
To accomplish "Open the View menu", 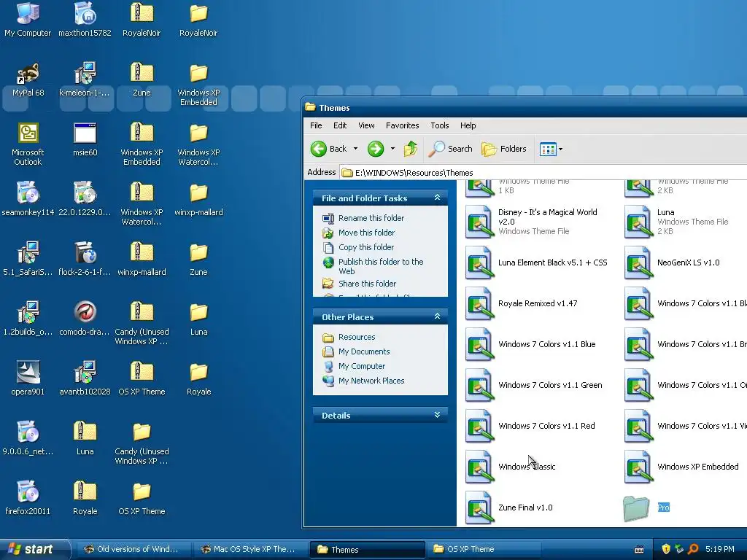I will 366,125.
